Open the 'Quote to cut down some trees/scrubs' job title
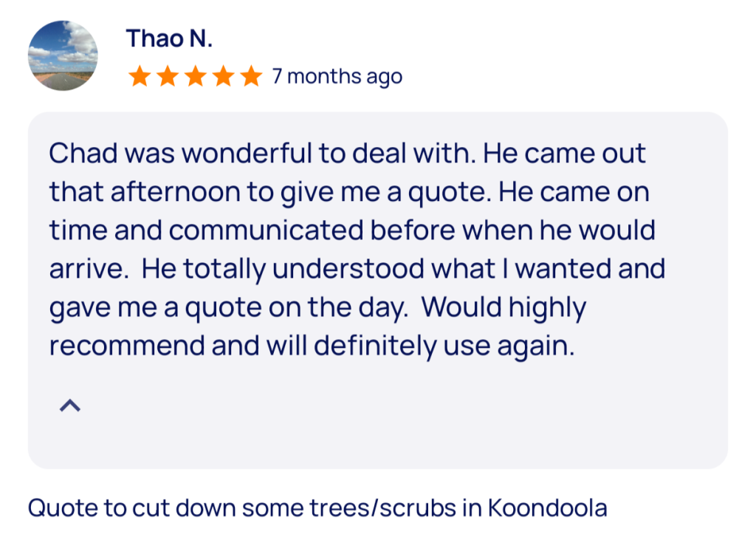Screen dimensions: 756x557 click(x=317, y=508)
